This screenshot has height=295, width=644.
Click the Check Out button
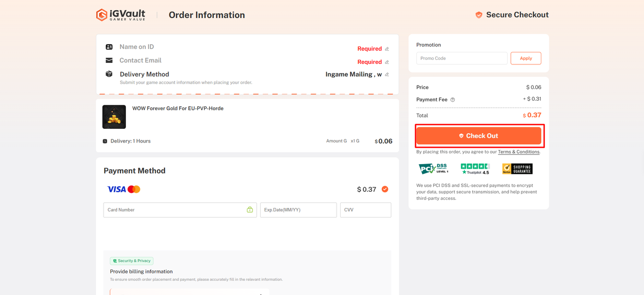pyautogui.click(x=478, y=136)
